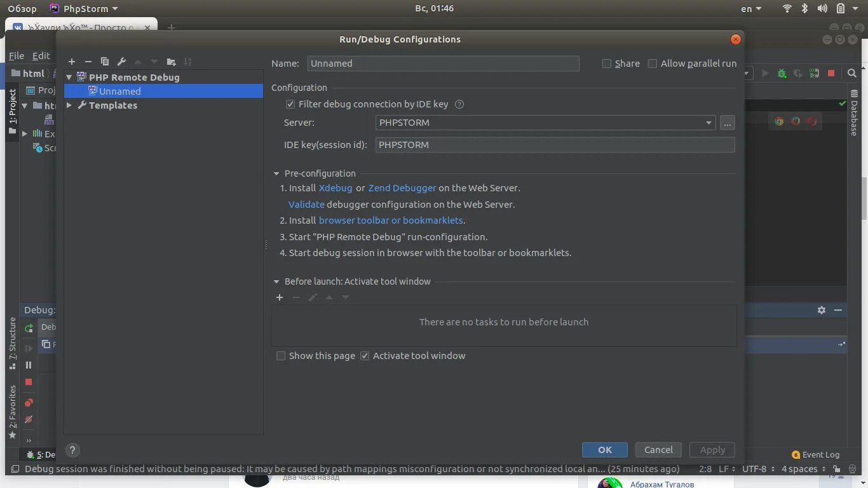Viewport: 868px width, 488px height.
Task: Open edit templates wrench icon in toolbar
Action: tap(121, 62)
